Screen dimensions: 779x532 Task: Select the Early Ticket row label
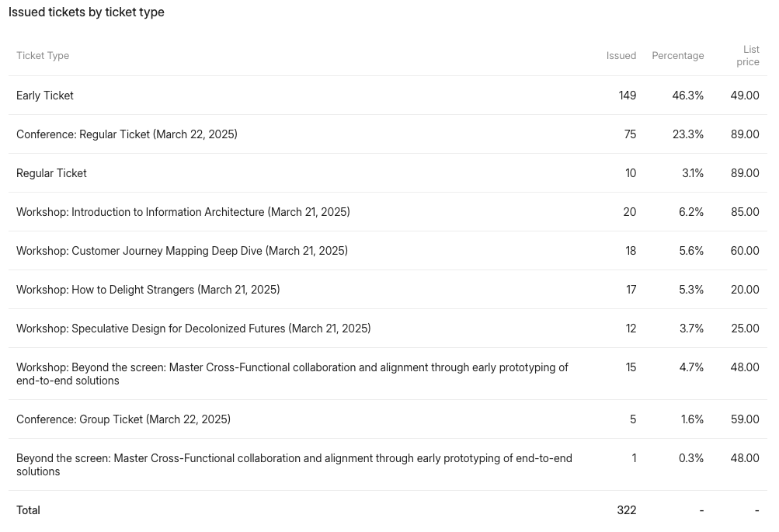point(45,96)
